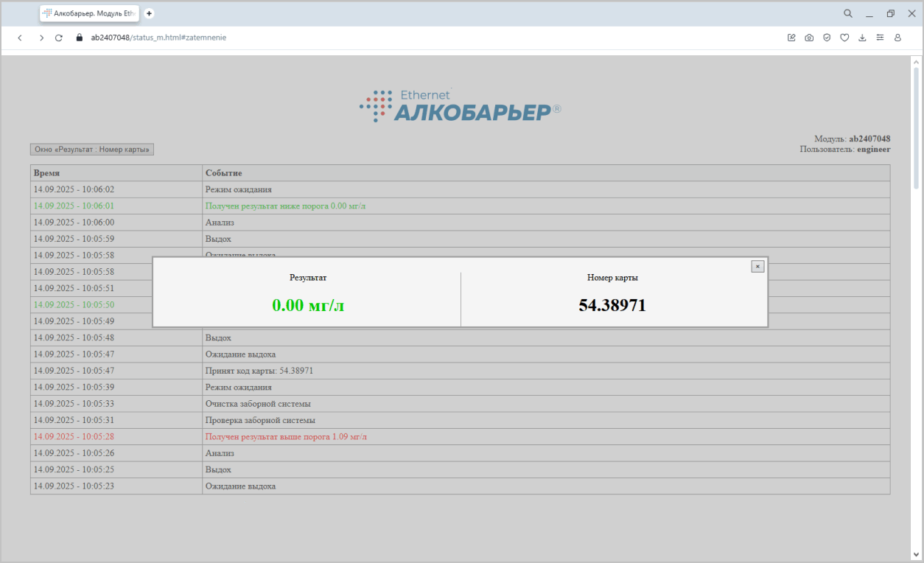Click «Очистка заборной системы» event

pos(258,404)
